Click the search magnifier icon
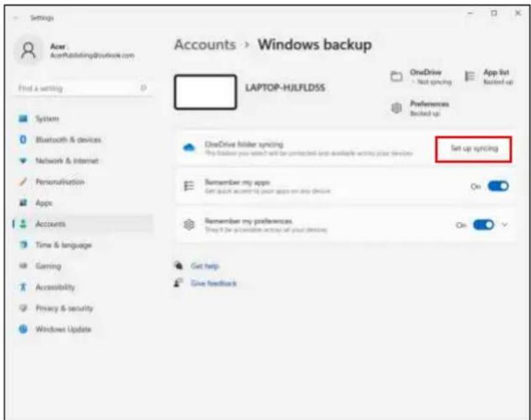 (143, 88)
